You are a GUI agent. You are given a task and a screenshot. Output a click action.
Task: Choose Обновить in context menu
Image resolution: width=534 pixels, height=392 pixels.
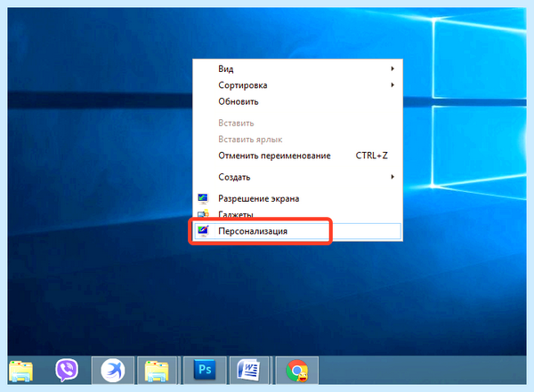pyautogui.click(x=297, y=101)
